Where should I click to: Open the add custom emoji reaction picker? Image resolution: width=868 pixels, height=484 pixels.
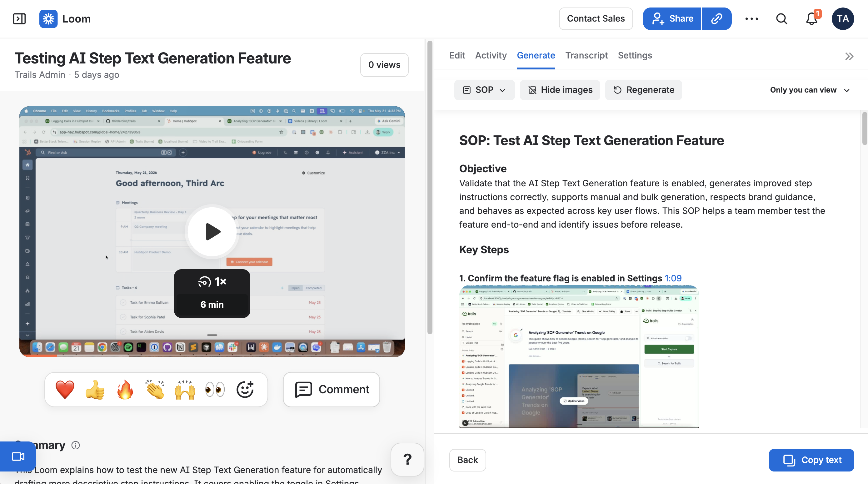pyautogui.click(x=245, y=389)
